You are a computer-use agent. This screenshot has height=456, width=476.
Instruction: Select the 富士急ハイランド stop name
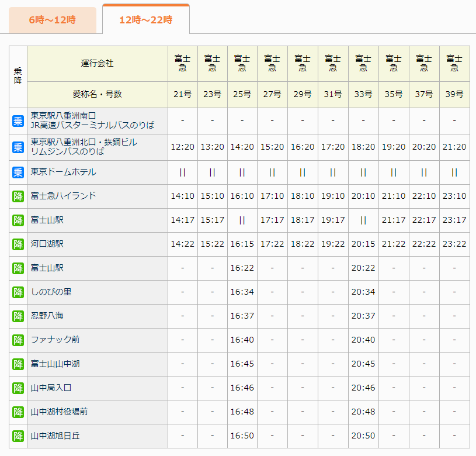64,196
